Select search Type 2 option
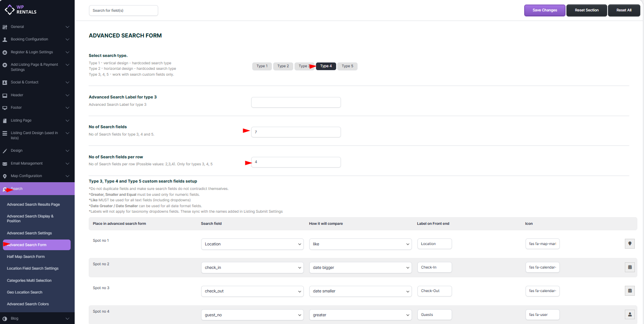644x324 pixels. [283, 66]
